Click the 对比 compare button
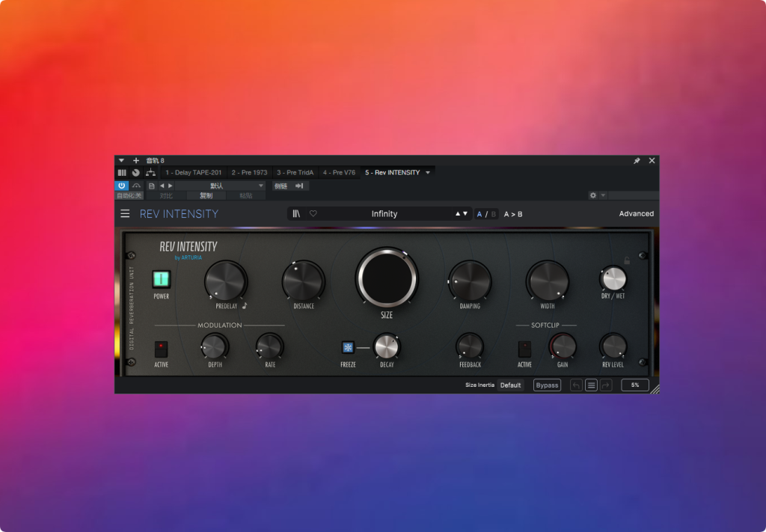Image resolution: width=766 pixels, height=532 pixels. coord(166,195)
